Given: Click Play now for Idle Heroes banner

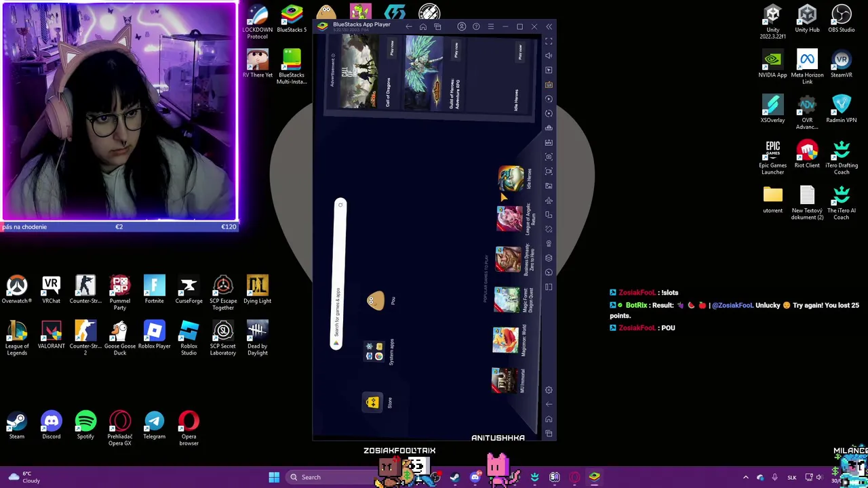Looking at the screenshot, I should pos(520,52).
